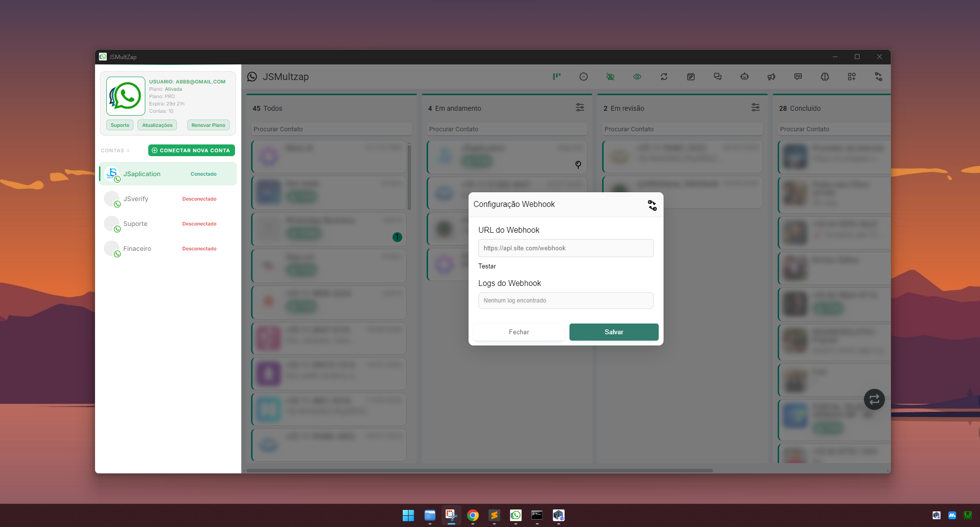Click Procurar Contato field under Em andamento

(507, 129)
